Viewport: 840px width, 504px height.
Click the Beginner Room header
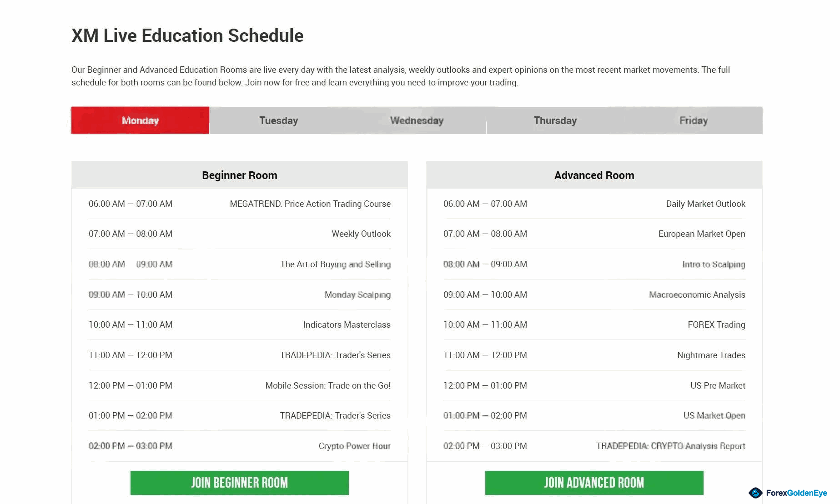coord(240,175)
